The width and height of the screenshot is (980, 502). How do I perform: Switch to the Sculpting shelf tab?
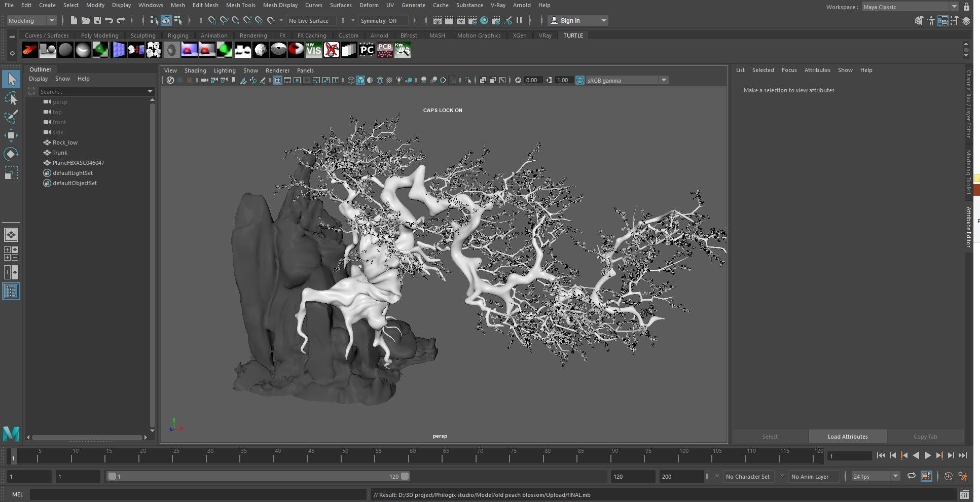(x=143, y=35)
